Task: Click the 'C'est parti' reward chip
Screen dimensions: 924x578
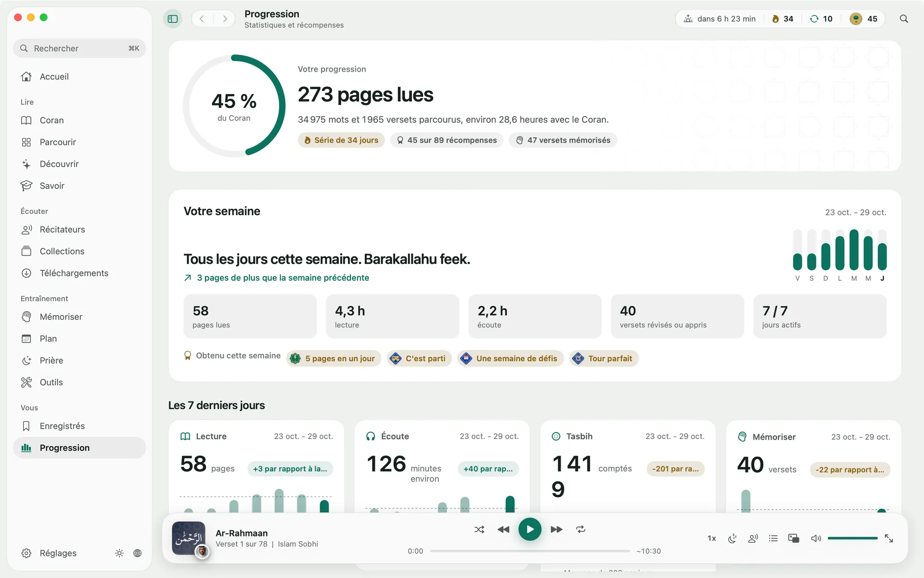Action: click(x=419, y=358)
